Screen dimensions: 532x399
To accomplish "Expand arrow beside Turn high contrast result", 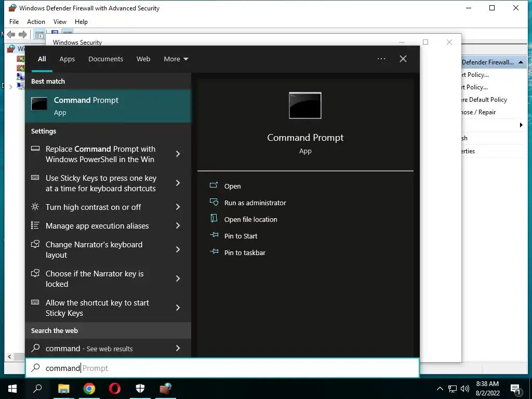I will tap(178, 207).
